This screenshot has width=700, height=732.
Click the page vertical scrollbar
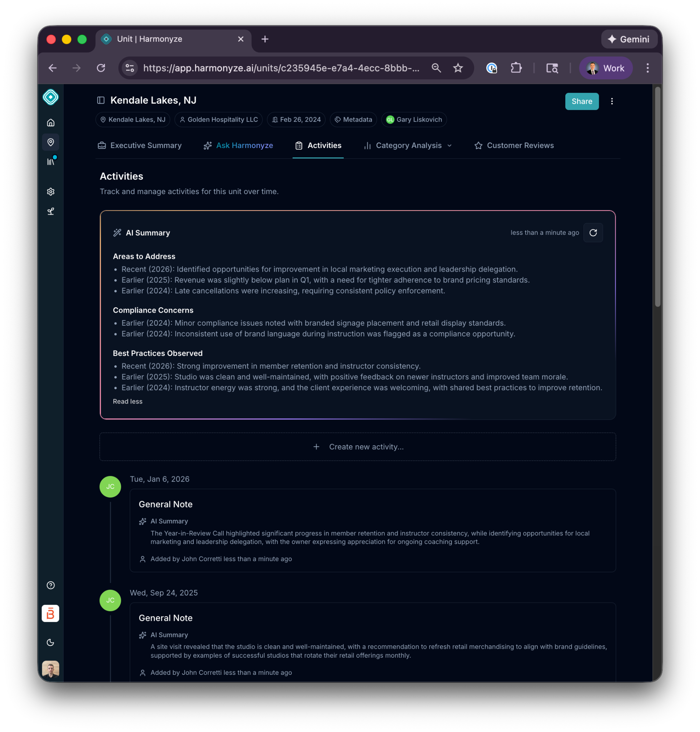[657, 197]
